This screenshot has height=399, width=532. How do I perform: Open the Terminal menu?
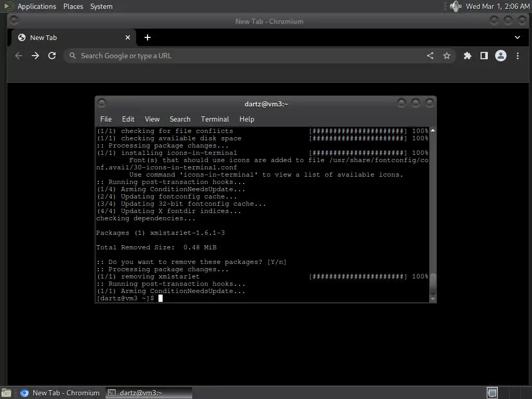click(215, 119)
